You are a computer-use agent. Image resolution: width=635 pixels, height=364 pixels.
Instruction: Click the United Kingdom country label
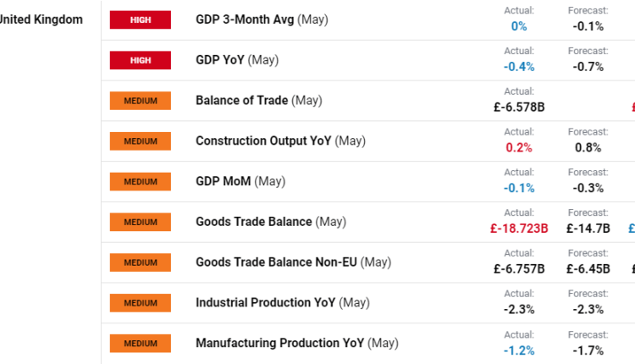point(41,19)
